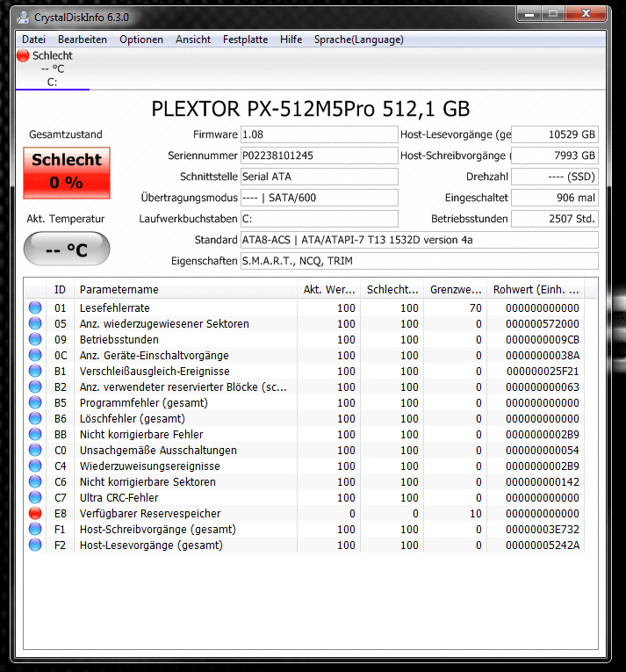Image resolution: width=626 pixels, height=672 pixels.
Task: Open the Bearbeiten menu
Action: pos(83,40)
